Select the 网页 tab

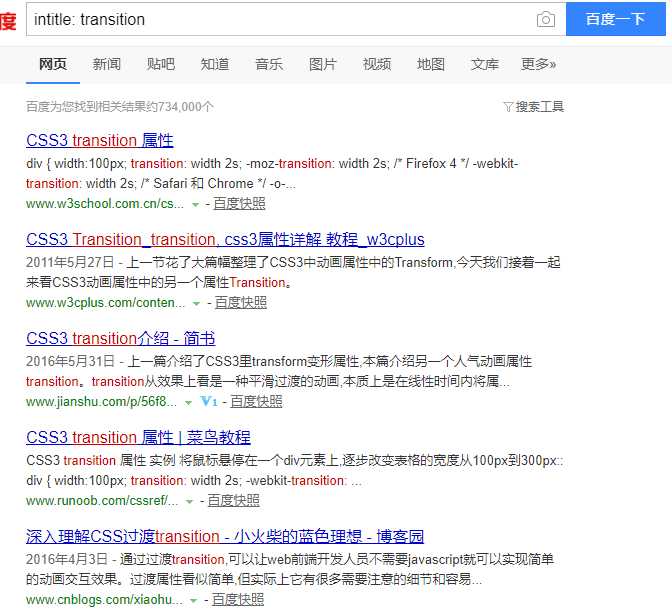pyautogui.click(x=53, y=64)
